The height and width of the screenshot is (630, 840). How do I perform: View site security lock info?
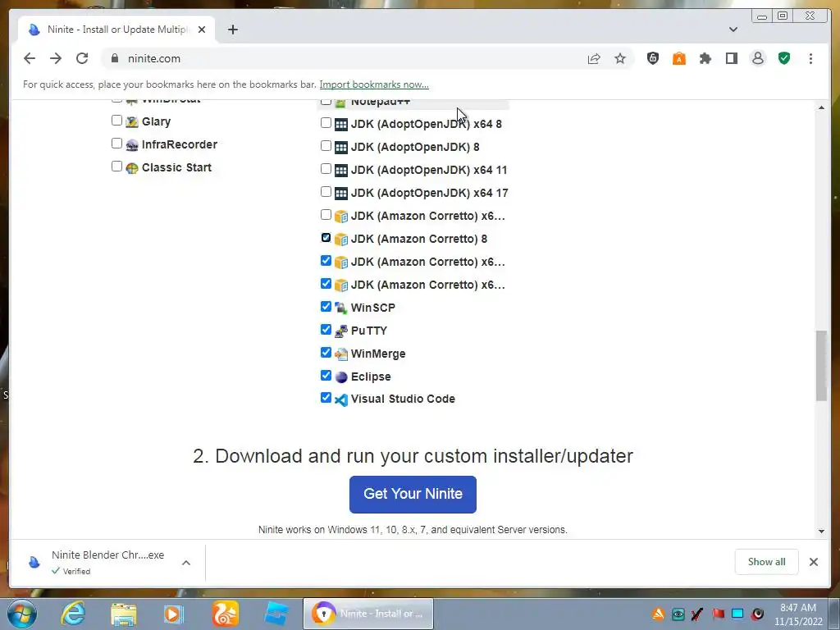click(x=115, y=58)
